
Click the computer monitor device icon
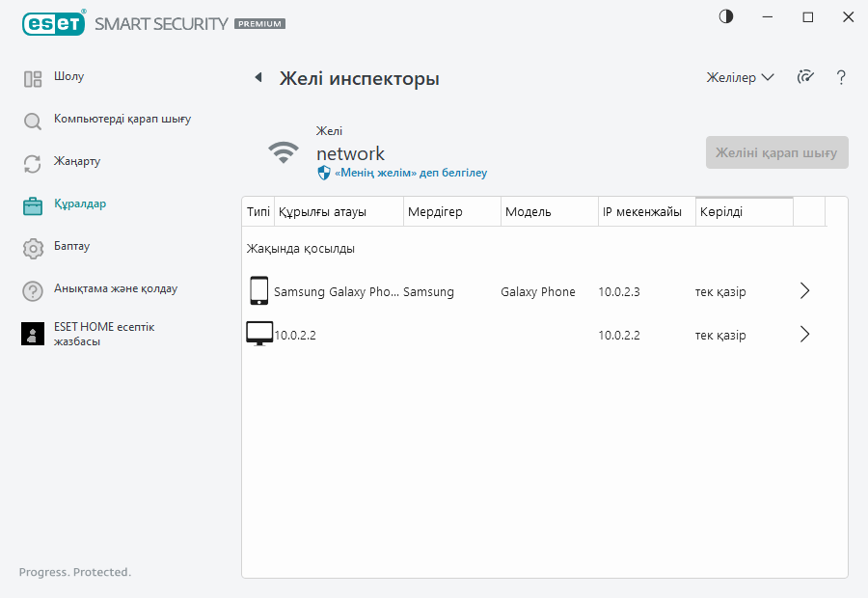point(258,335)
